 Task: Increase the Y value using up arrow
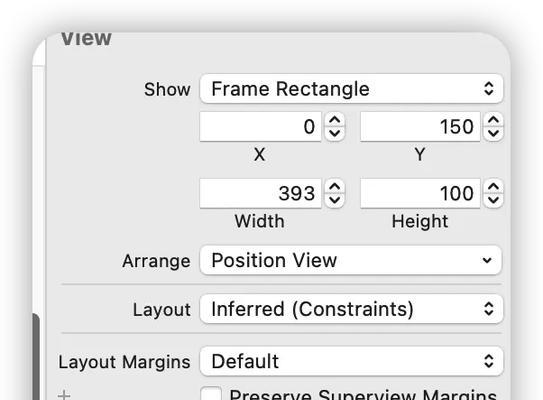(493, 120)
